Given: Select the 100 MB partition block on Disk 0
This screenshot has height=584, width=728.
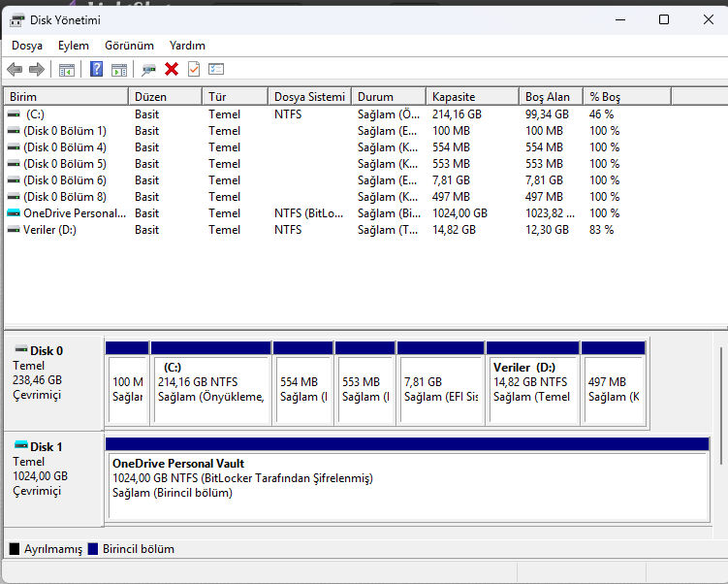Looking at the screenshot, I should tap(127, 383).
